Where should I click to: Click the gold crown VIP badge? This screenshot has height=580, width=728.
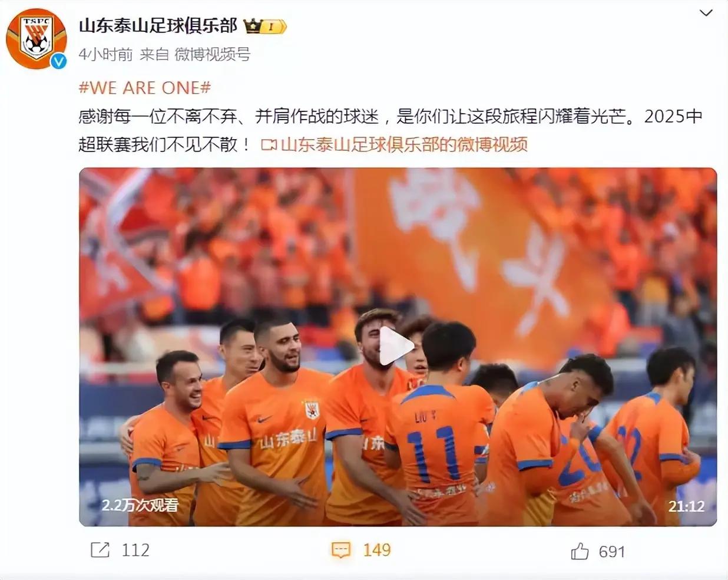264,26
